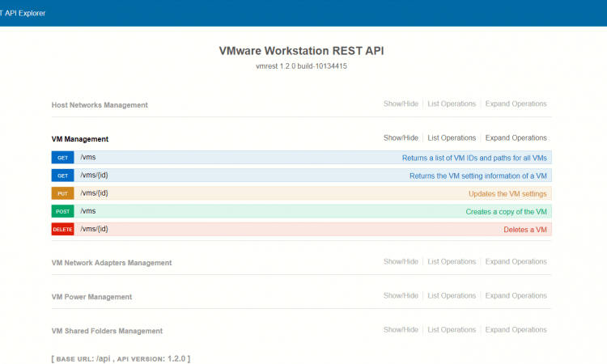Click the DELETE badge for /vms/{id}
The image size is (607, 364).
[x=62, y=229]
